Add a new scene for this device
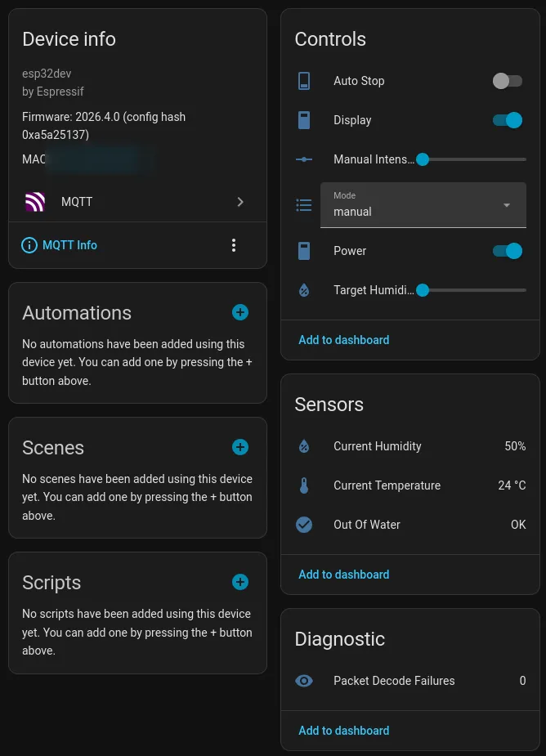 click(x=239, y=447)
